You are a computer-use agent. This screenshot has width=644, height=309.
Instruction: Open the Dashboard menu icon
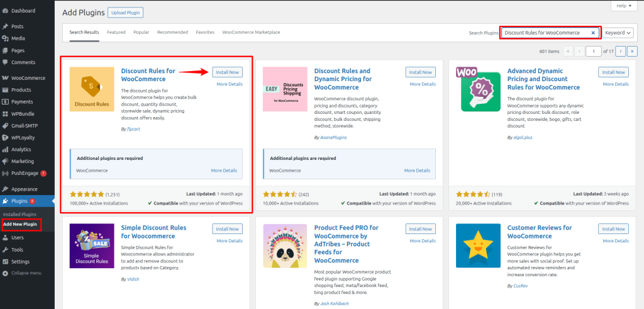tap(5, 11)
